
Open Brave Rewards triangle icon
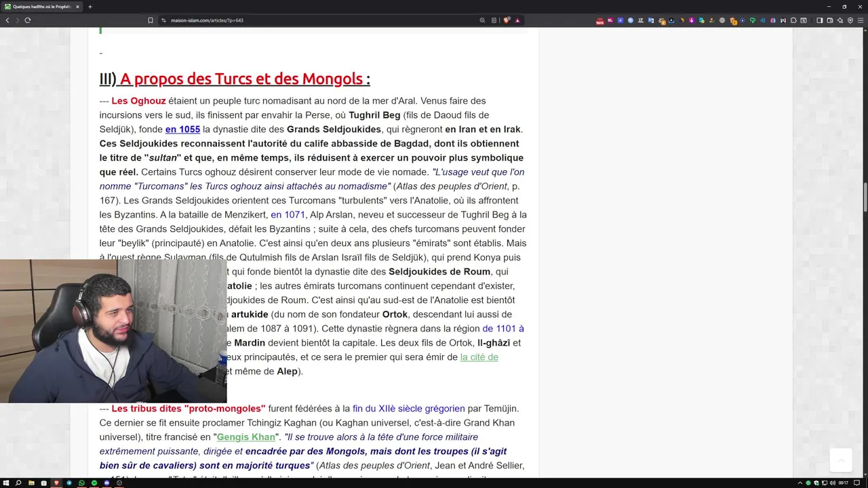pyautogui.click(x=517, y=20)
